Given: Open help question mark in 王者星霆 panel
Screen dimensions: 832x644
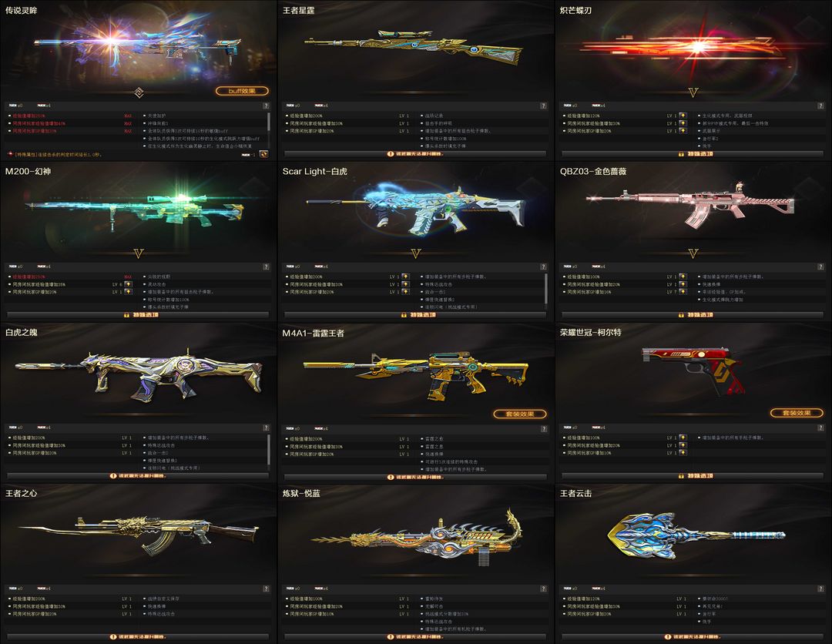Looking at the screenshot, I should tap(543, 106).
